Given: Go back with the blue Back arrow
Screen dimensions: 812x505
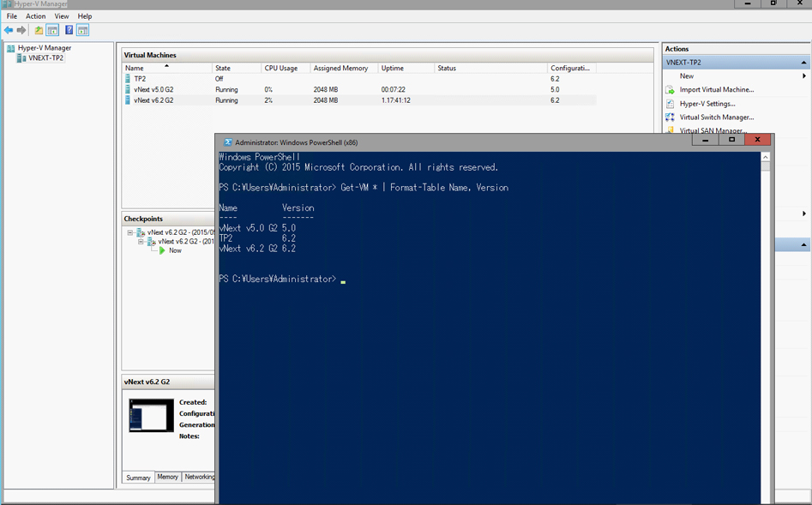Looking at the screenshot, I should coord(9,31).
